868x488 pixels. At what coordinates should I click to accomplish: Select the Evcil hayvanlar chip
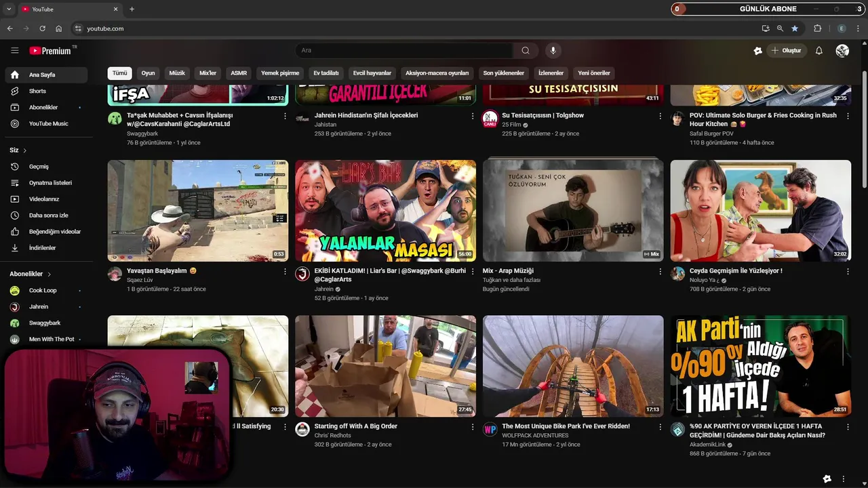(372, 73)
